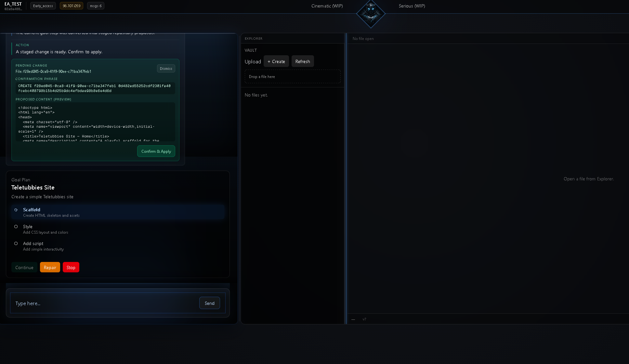Open the Early_access badge

pyautogui.click(x=43, y=6)
